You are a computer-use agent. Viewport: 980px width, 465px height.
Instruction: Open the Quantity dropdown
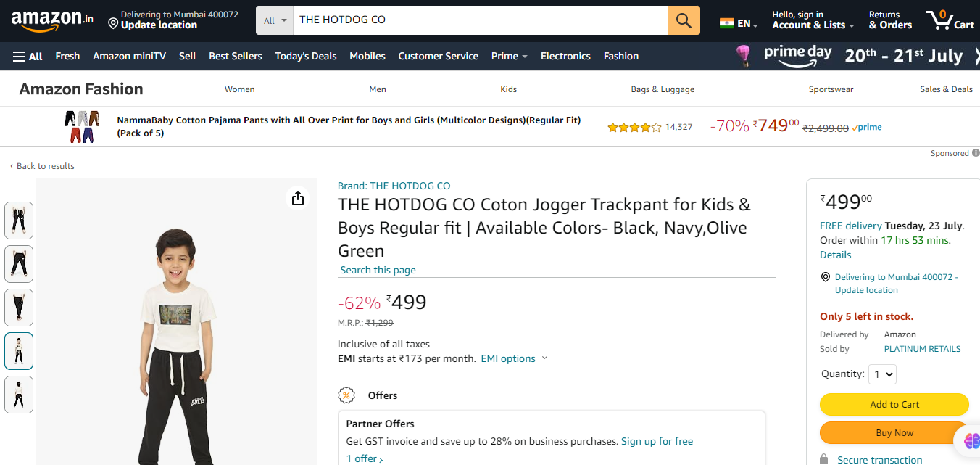coord(881,374)
